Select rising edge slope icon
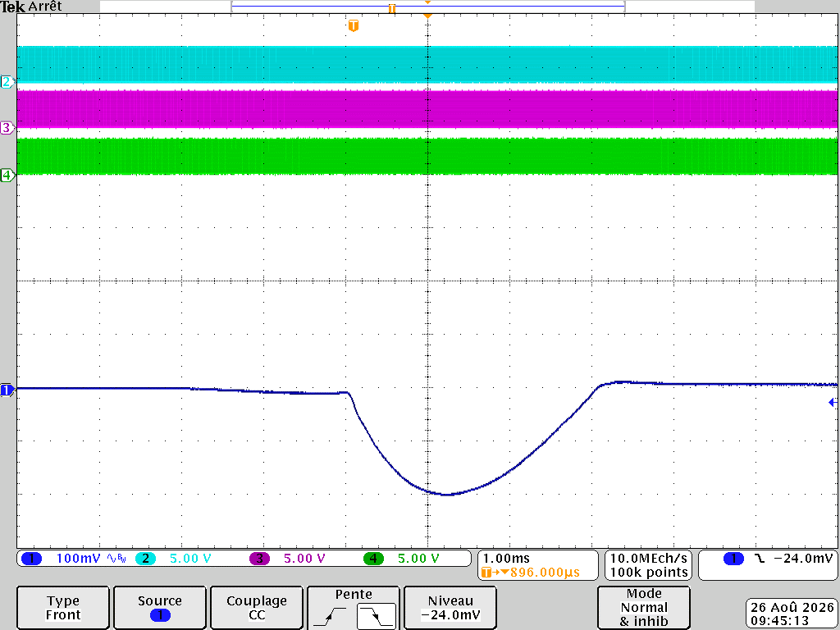The image size is (840, 630). [x=330, y=615]
